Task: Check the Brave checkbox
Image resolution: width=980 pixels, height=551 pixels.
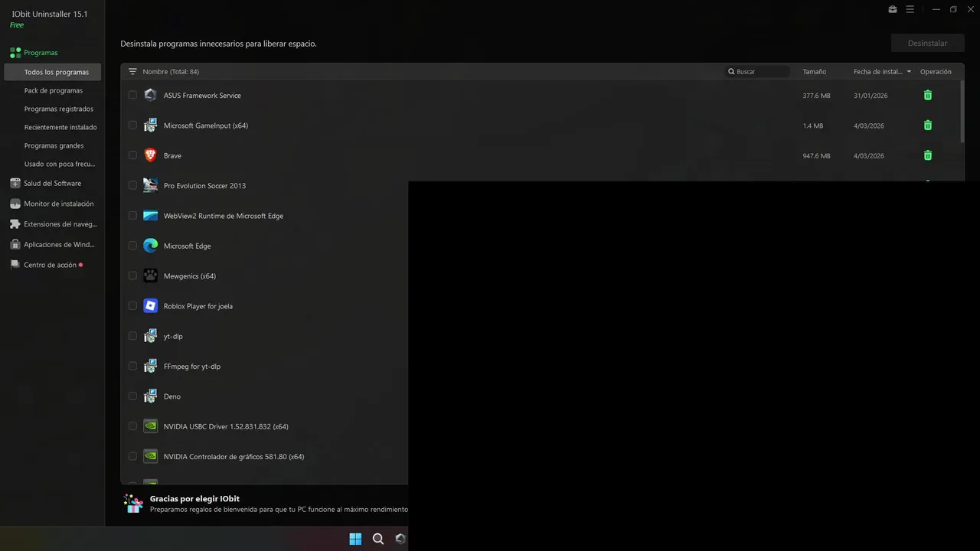Action: [x=132, y=155]
